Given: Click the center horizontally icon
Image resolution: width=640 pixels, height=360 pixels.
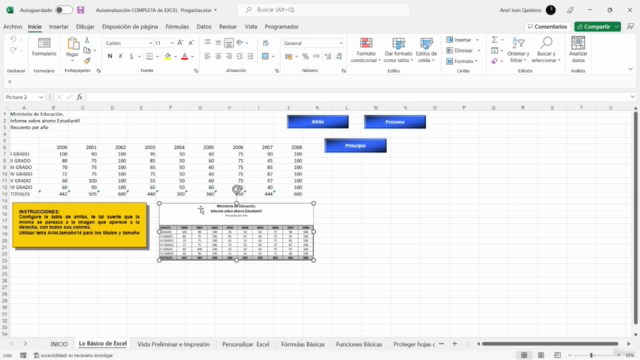Looking at the screenshot, I should pos(218,56).
